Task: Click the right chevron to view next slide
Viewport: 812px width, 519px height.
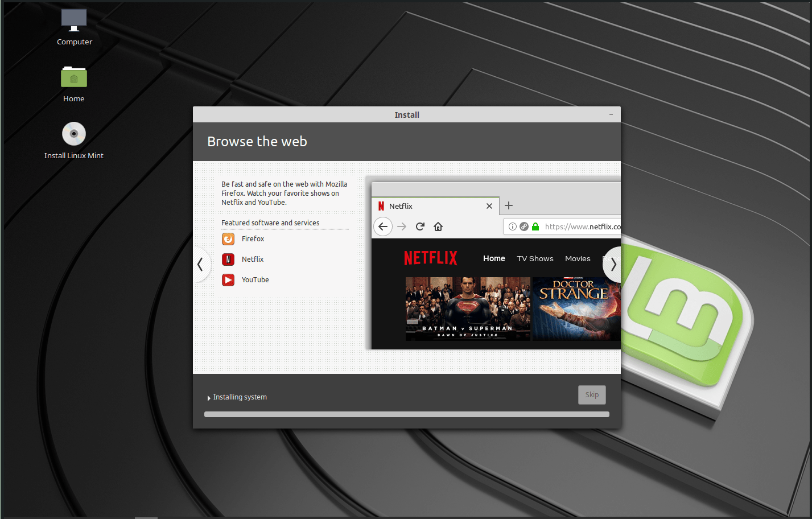Action: [x=613, y=264]
